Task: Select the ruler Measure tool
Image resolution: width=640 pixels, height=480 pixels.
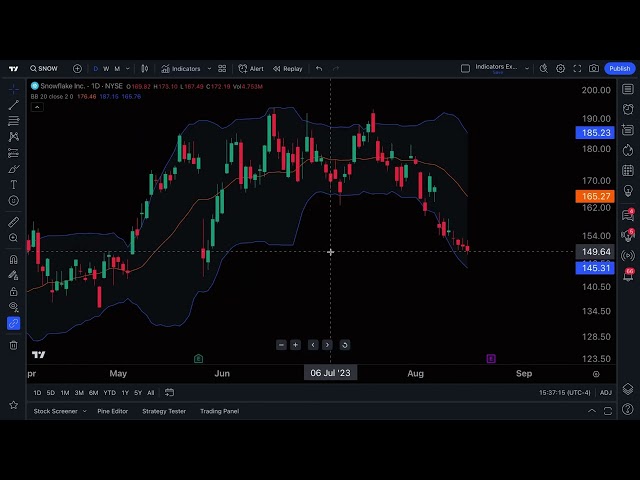Action: (x=13, y=222)
